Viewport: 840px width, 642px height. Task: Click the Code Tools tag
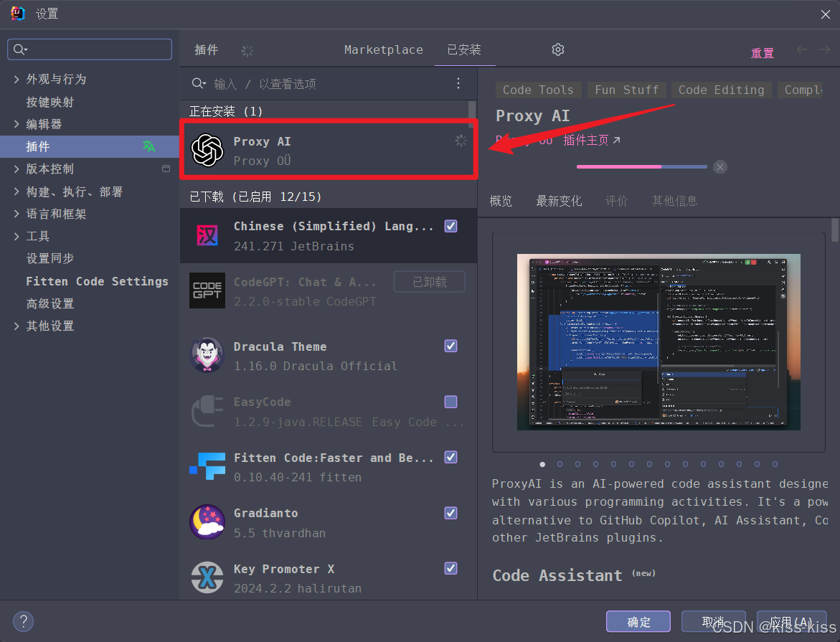538,90
